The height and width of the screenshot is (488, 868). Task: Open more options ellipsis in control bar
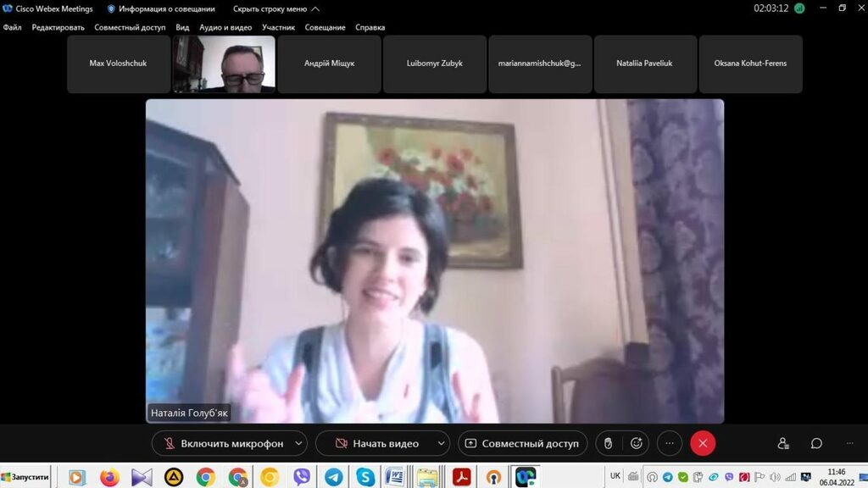pos(670,443)
